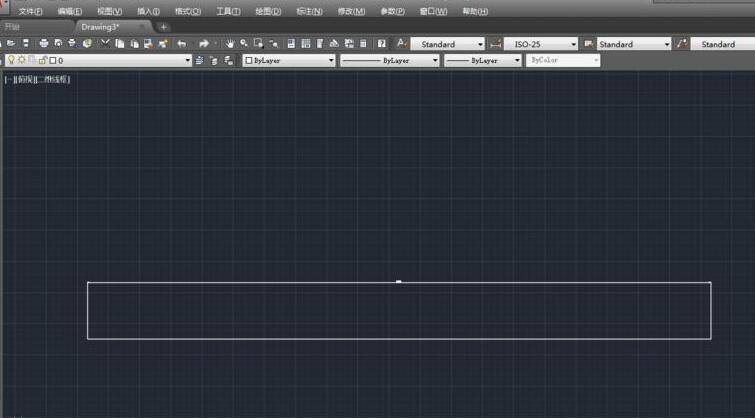Viewport: 755px width, 418px height.
Task: Click the Text Style icon
Action: 401,44
